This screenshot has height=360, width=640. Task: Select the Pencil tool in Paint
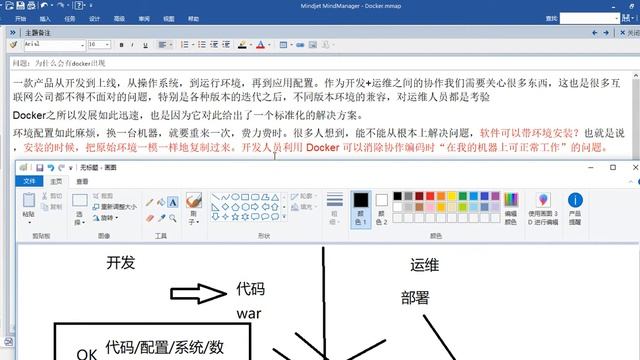[150, 202]
